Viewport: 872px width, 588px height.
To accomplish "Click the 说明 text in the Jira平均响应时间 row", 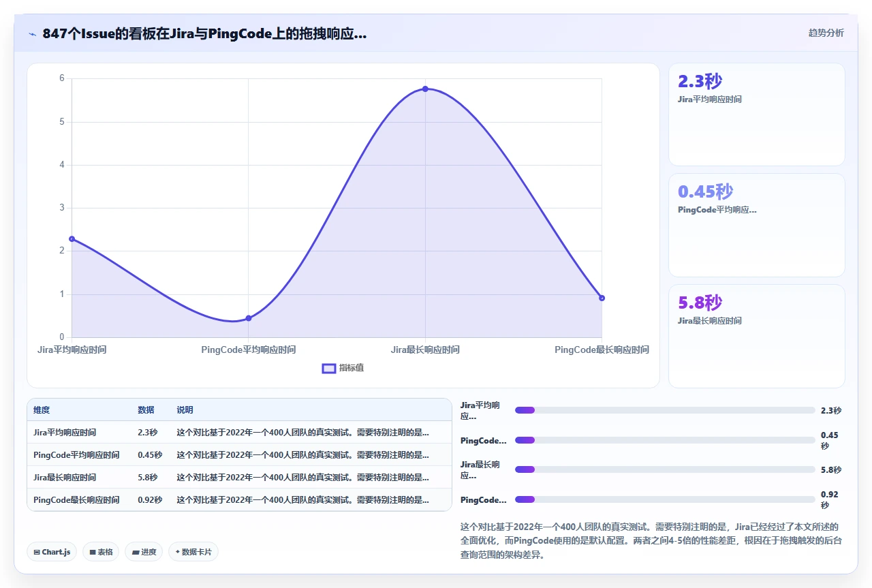I will click(x=303, y=432).
